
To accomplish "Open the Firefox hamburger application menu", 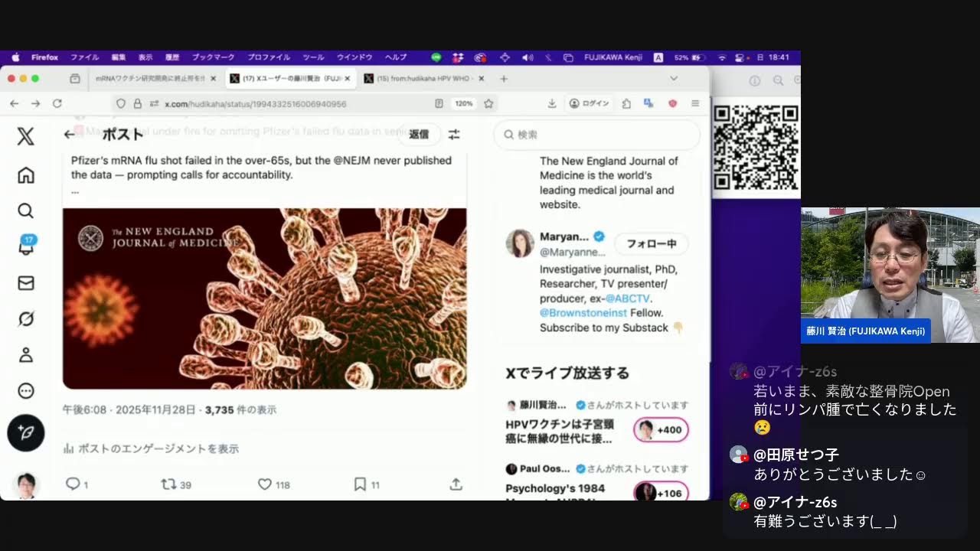I will [x=695, y=103].
